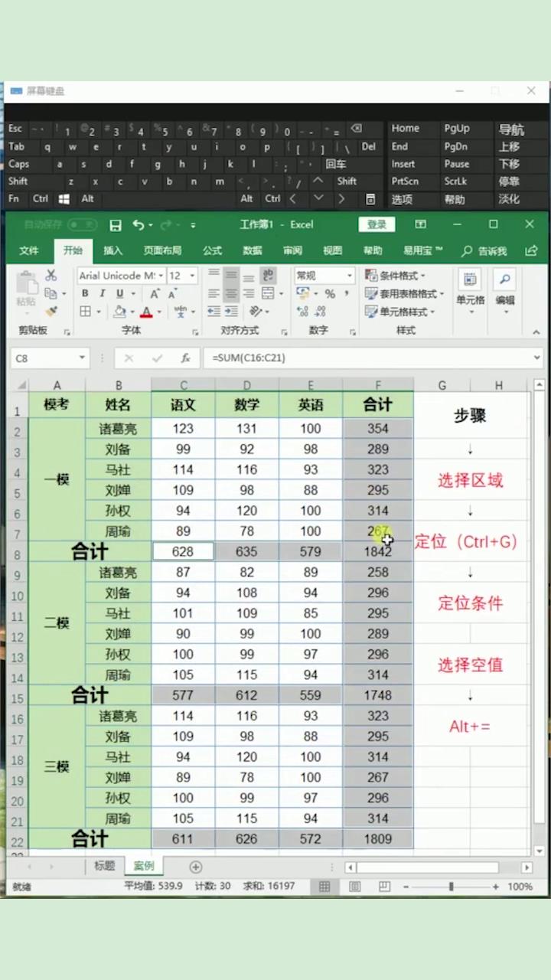Image resolution: width=551 pixels, height=980 pixels.
Task: Adjust the zoom slider in status bar
Action: pyautogui.click(x=451, y=887)
